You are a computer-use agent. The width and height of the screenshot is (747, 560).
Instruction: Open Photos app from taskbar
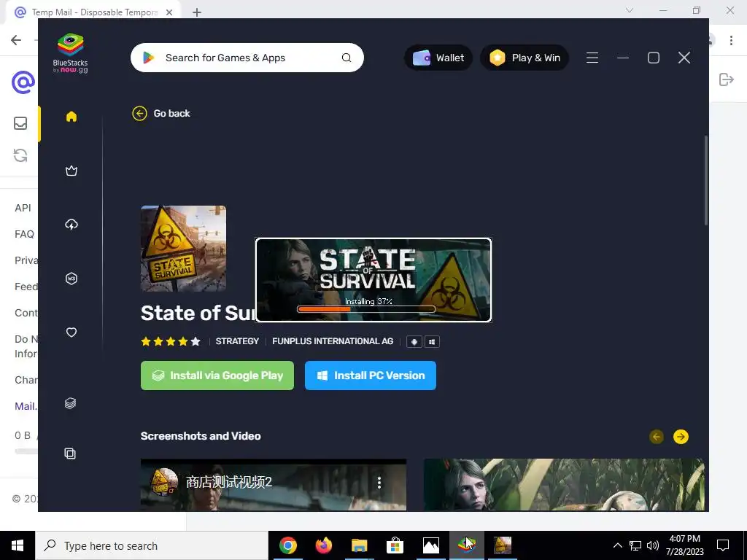click(x=430, y=545)
